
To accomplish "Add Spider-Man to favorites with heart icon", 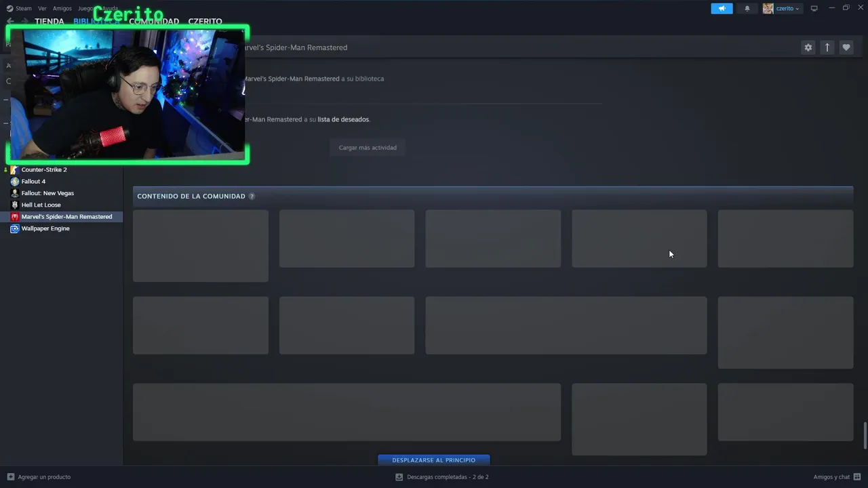I will coord(846,47).
